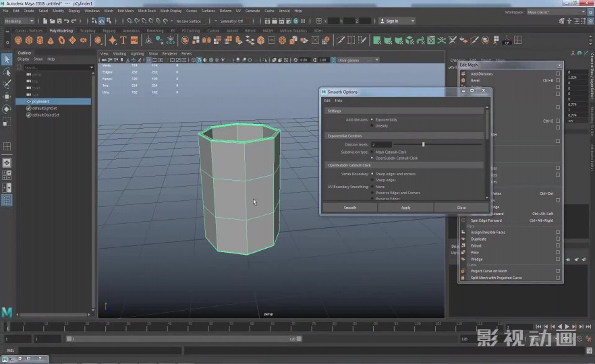Open the Mesh Tools menu
The height and width of the screenshot is (364, 595).
coord(147,11)
